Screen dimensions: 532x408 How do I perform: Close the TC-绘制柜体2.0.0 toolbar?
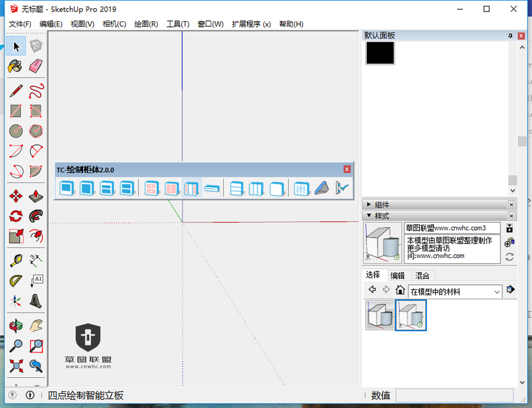tap(347, 169)
